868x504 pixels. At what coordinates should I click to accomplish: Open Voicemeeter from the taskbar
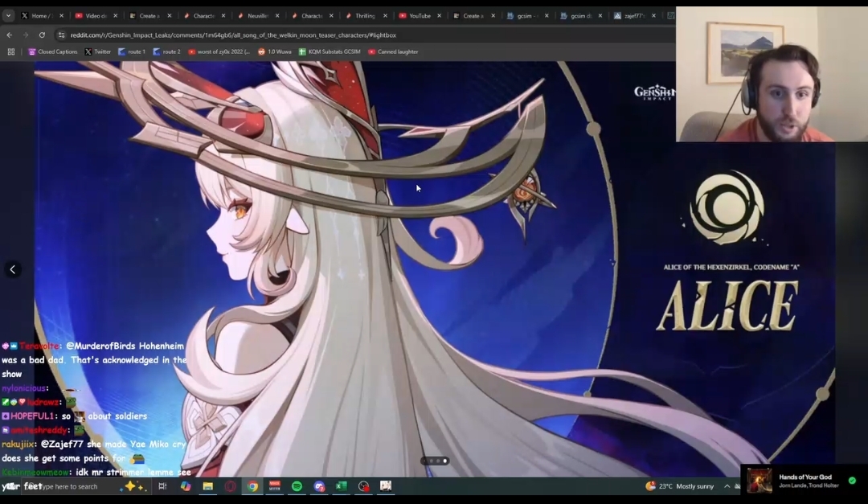click(x=275, y=486)
